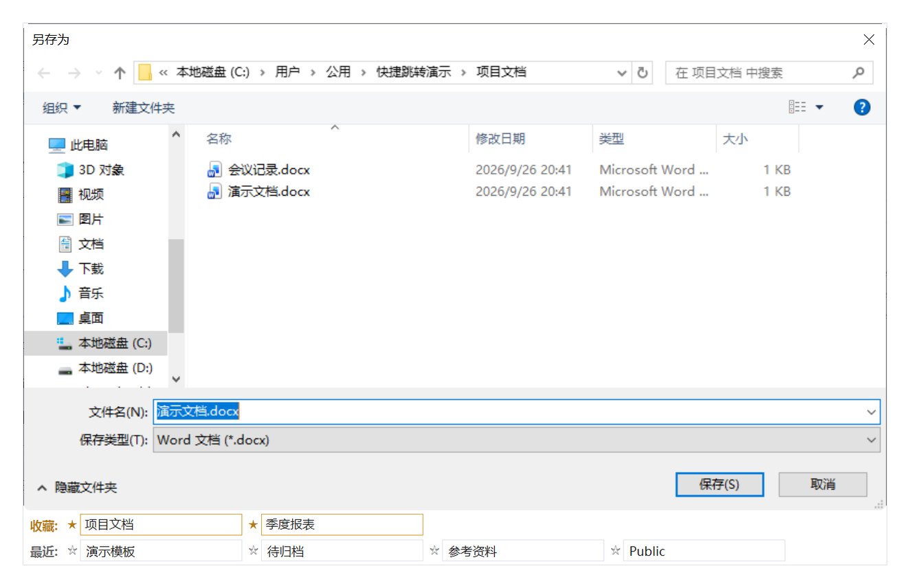Viewport: 910px width, 588px height.
Task: Click the 新建文件夹 button
Action: [x=144, y=108]
